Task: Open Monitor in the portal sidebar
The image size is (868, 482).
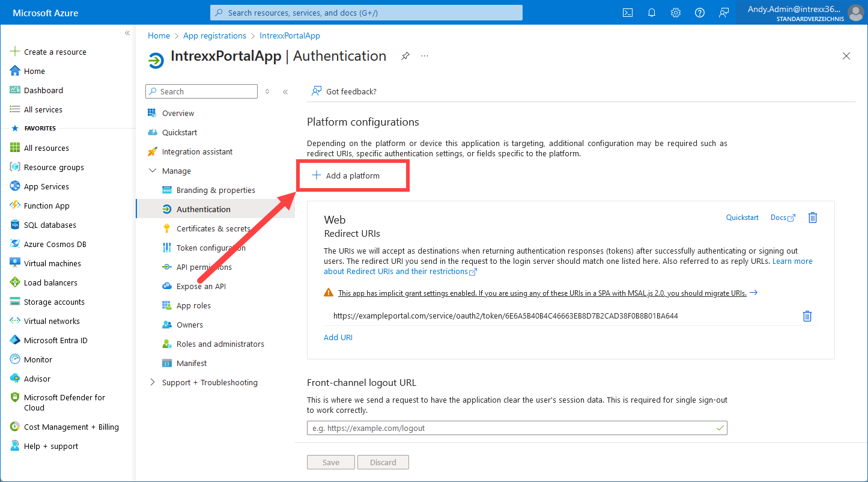Action: coord(31,359)
